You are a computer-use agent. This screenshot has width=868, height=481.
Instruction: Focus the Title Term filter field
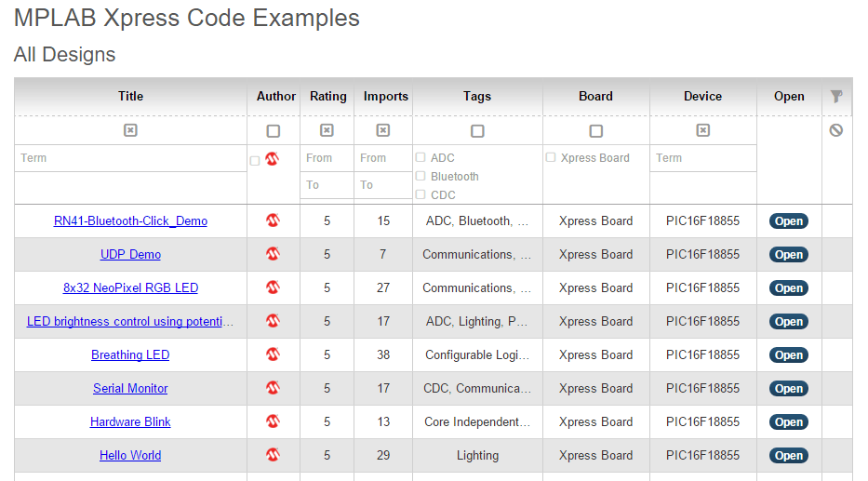(x=130, y=158)
